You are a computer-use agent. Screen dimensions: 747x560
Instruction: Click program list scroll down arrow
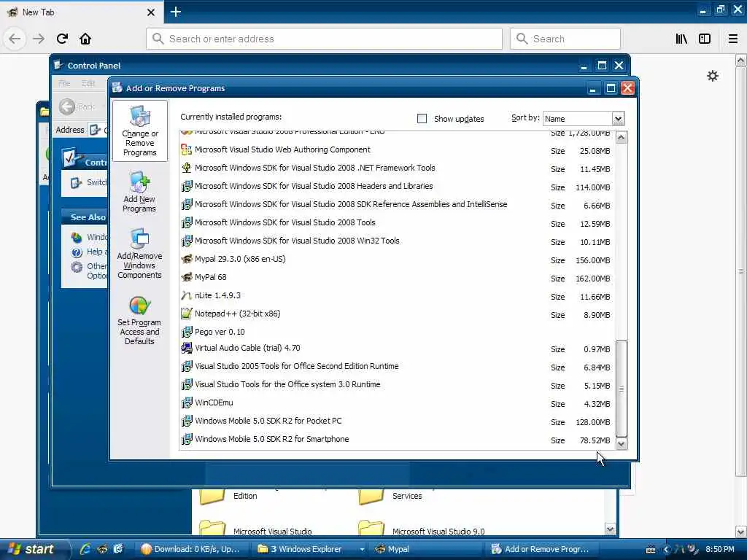(622, 444)
